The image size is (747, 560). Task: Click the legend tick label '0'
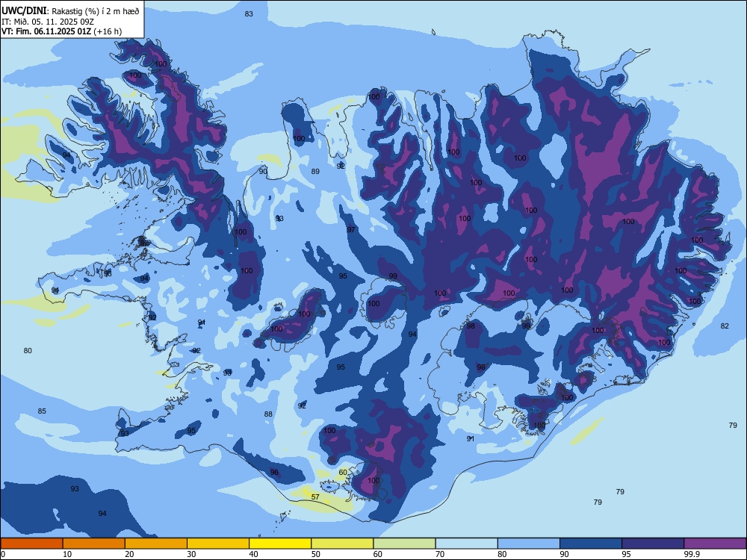(3, 554)
